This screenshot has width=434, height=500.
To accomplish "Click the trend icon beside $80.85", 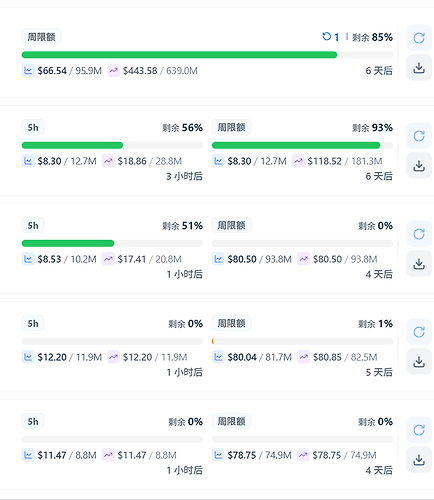I will click(303, 357).
